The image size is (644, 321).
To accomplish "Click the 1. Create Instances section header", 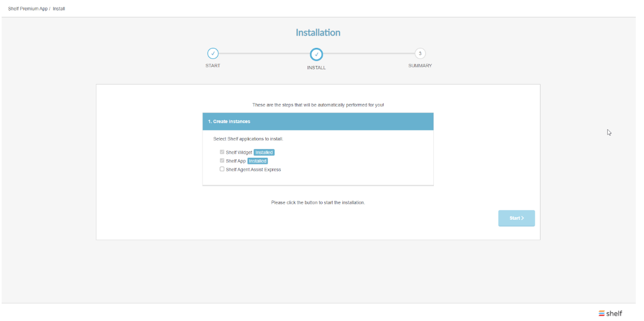I will 318,121.
